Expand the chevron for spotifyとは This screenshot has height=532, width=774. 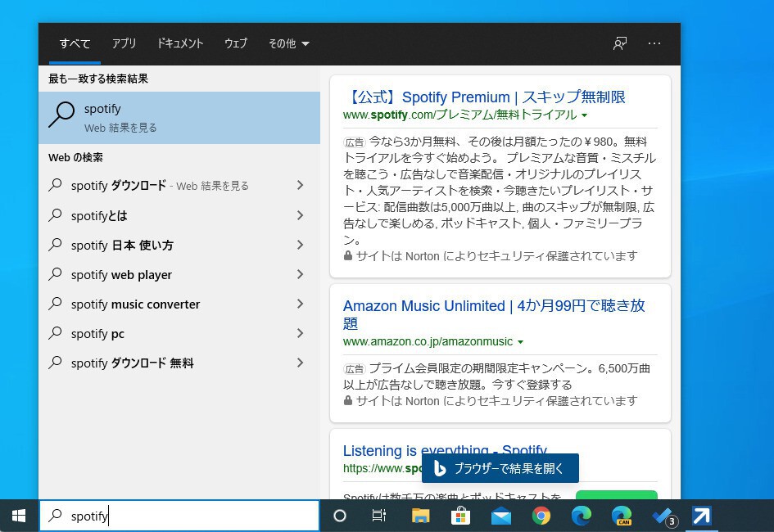point(300,215)
